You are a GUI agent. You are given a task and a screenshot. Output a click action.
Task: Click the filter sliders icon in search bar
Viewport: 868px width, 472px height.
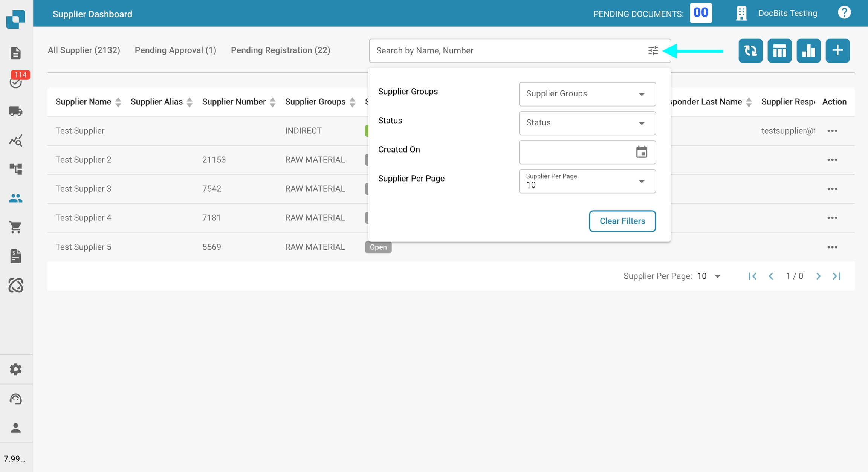[x=653, y=50]
